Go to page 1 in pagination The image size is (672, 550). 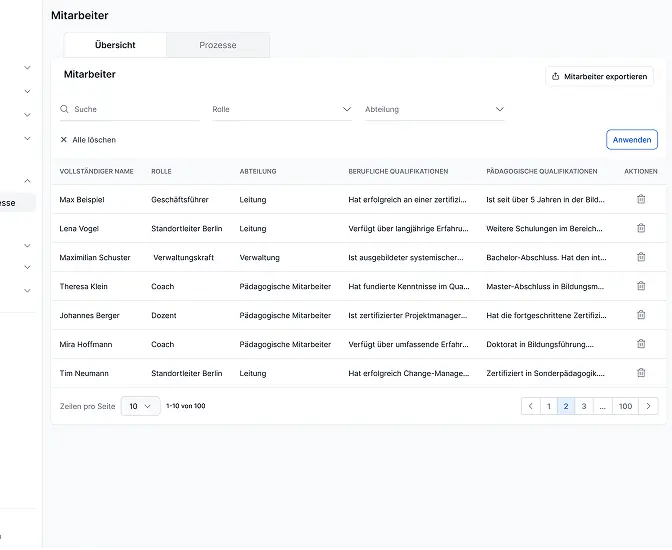click(x=549, y=406)
